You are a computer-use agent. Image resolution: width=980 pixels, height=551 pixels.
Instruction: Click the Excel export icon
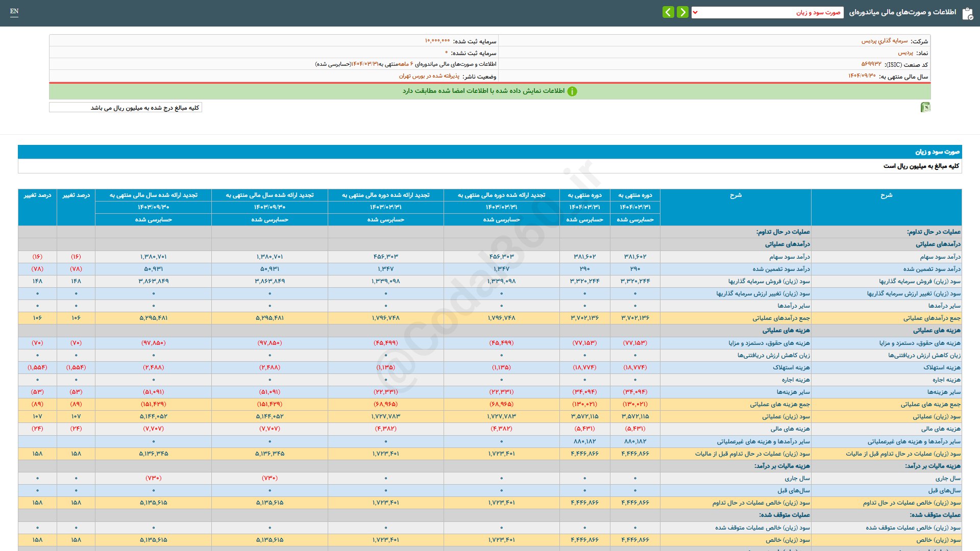pyautogui.click(x=925, y=107)
